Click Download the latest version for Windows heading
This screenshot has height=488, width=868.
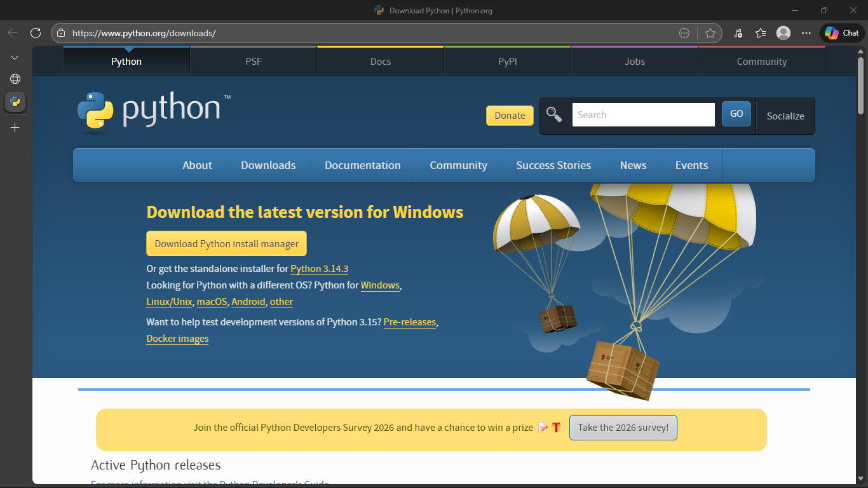pyautogui.click(x=305, y=212)
